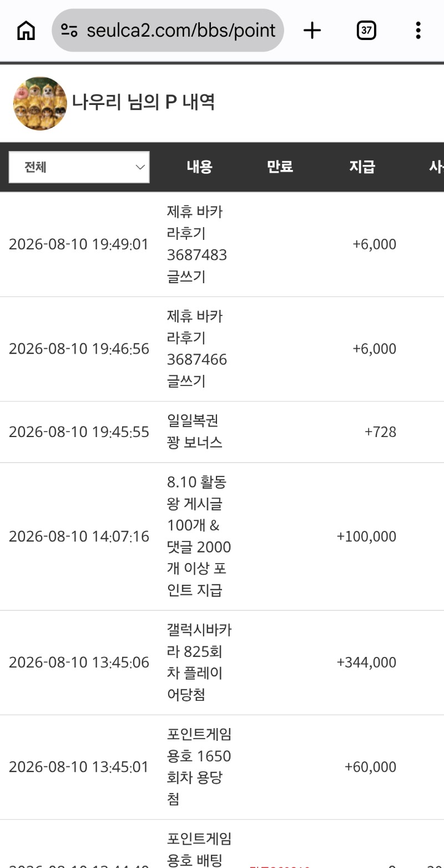
Task: Click the 포인트게임 용호 1650회차 entry
Action: coord(199,767)
